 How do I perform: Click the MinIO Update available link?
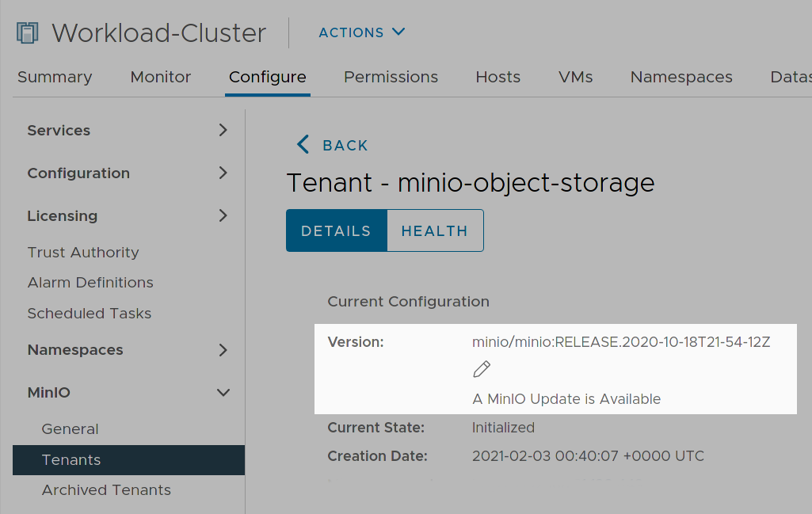[x=566, y=399]
